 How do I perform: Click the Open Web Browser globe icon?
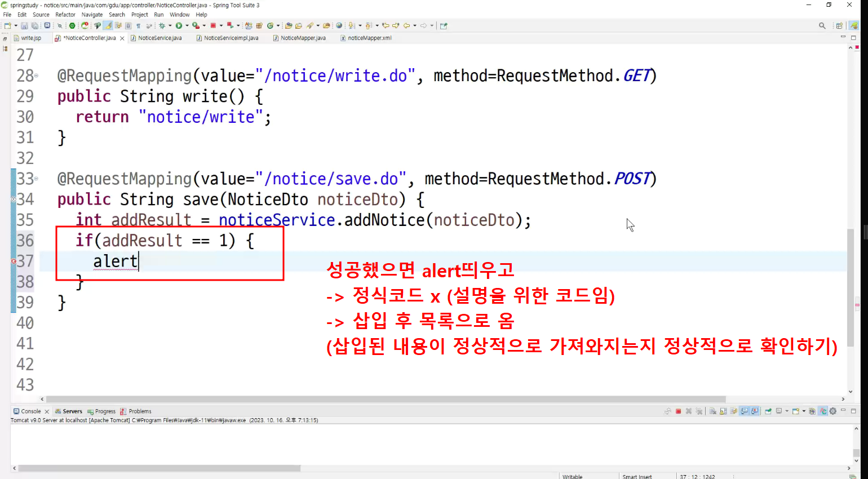[x=339, y=25]
